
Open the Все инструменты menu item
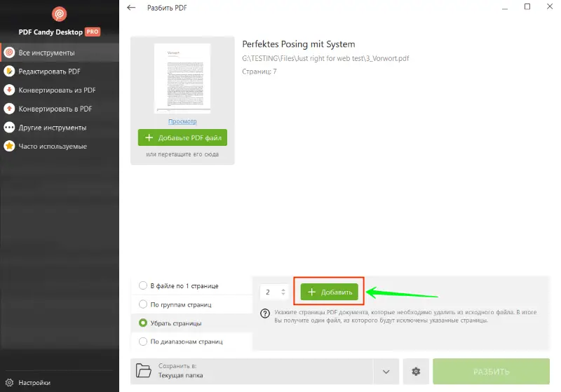point(60,53)
